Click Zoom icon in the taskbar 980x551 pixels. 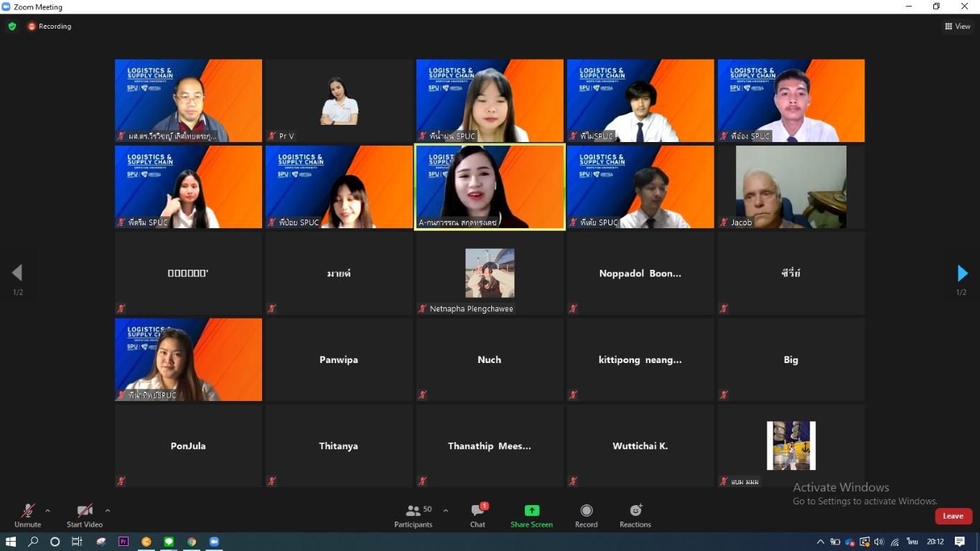(214, 542)
